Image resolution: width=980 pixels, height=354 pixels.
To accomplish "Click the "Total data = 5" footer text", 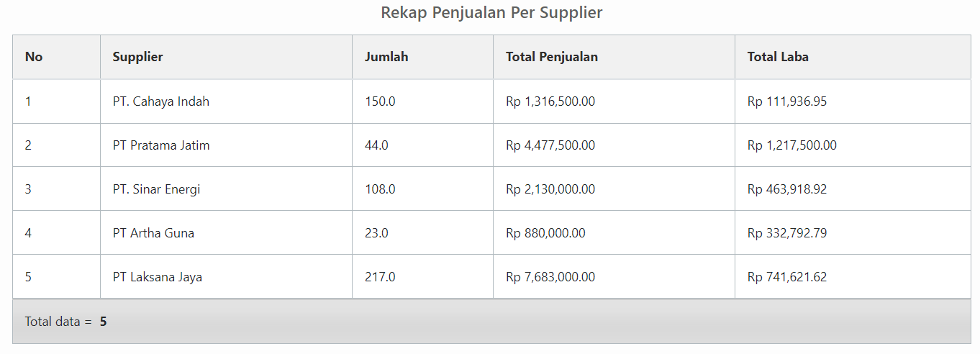I will click(65, 322).
